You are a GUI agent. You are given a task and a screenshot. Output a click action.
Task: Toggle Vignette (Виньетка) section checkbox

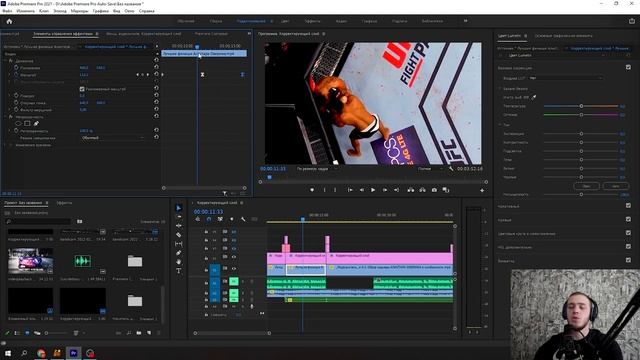[x=628, y=260]
